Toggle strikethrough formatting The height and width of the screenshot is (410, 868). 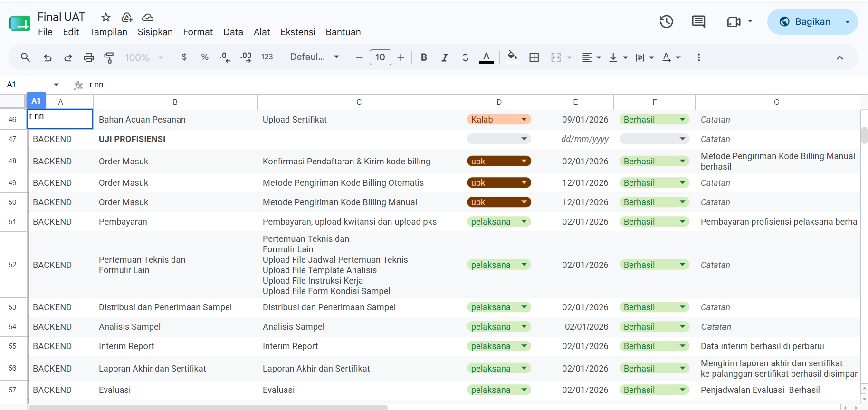[x=465, y=57]
